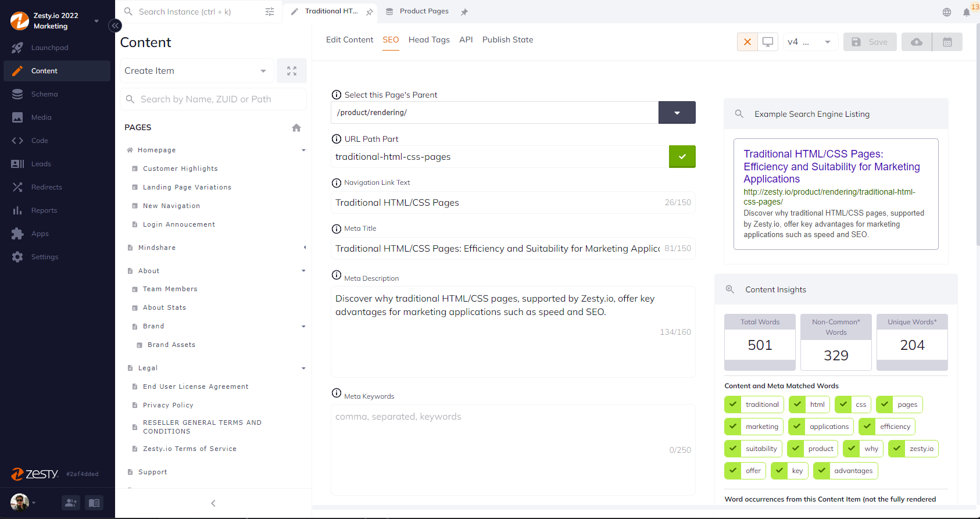Click the cloud publish button

(x=917, y=42)
